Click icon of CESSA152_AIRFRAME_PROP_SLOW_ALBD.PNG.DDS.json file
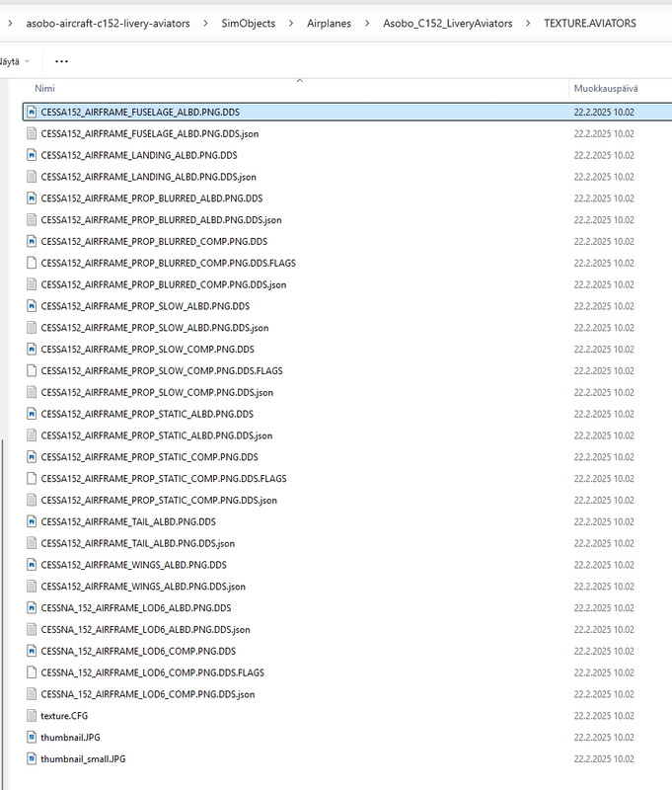 [x=32, y=328]
